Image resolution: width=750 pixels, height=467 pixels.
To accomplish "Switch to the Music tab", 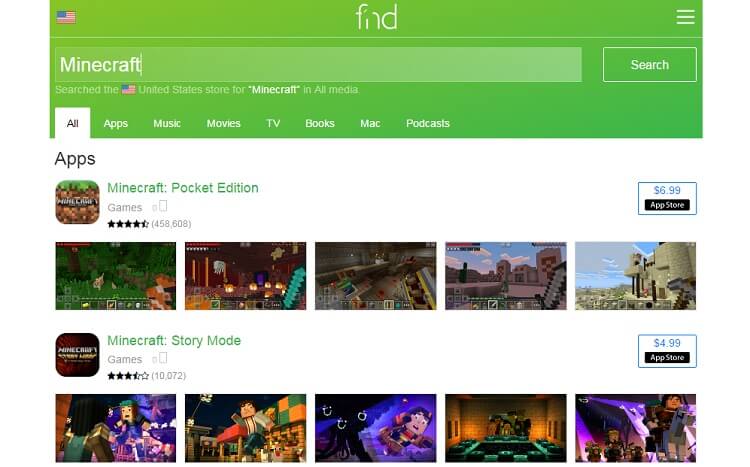I will pyautogui.click(x=167, y=123).
